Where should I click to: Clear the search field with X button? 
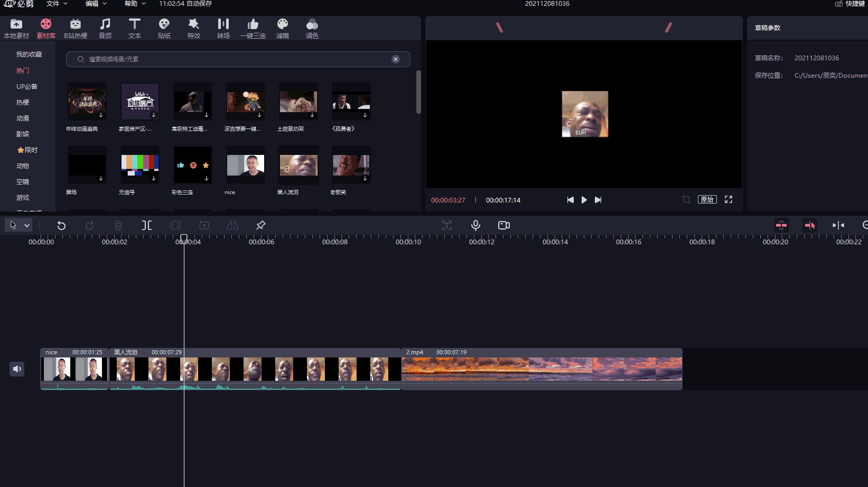click(396, 59)
